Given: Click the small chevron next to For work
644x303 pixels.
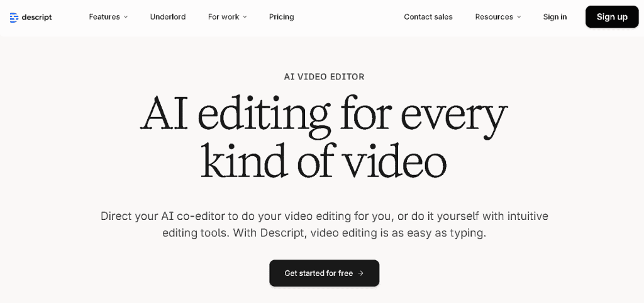Looking at the screenshot, I should point(245,17).
